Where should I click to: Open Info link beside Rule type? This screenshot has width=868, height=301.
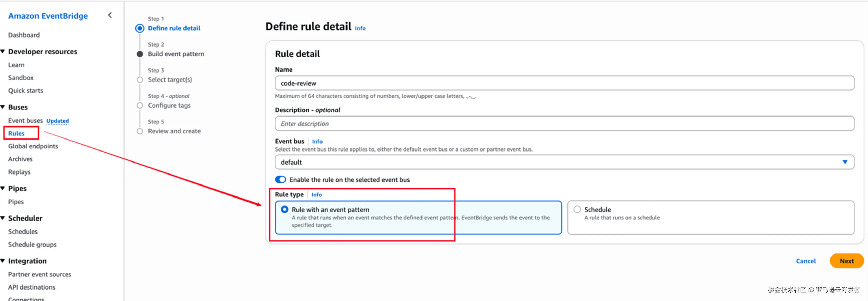click(316, 195)
